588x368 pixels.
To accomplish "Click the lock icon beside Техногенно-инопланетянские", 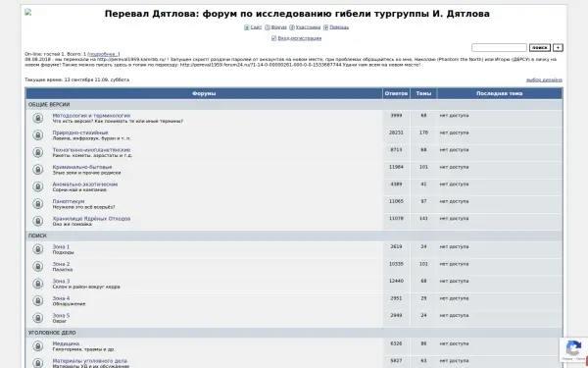I will [37, 152].
